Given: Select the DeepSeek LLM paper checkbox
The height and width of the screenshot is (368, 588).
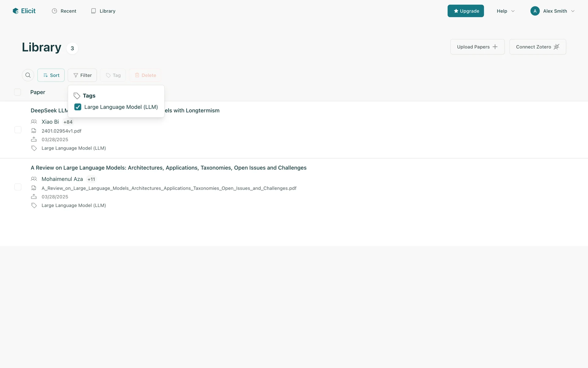Looking at the screenshot, I should [18, 130].
